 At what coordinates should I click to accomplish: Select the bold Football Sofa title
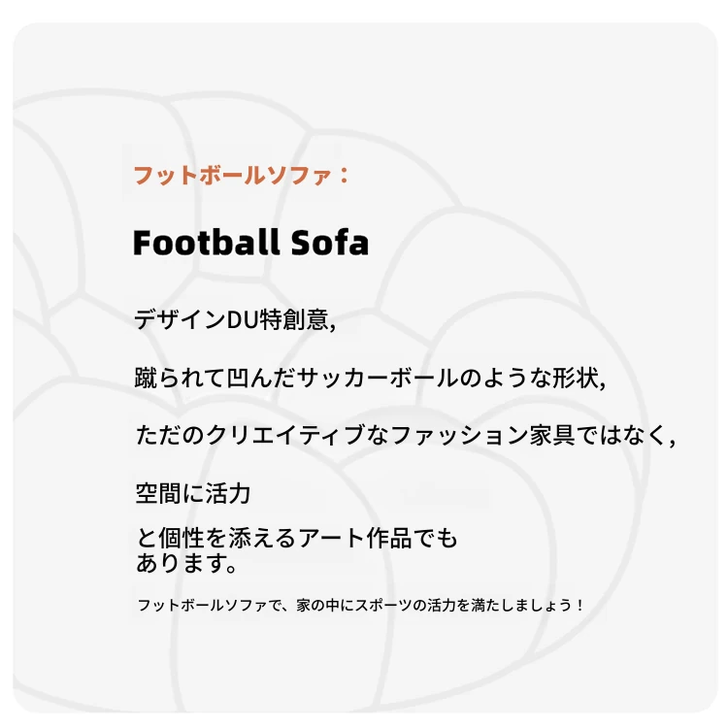250,243
